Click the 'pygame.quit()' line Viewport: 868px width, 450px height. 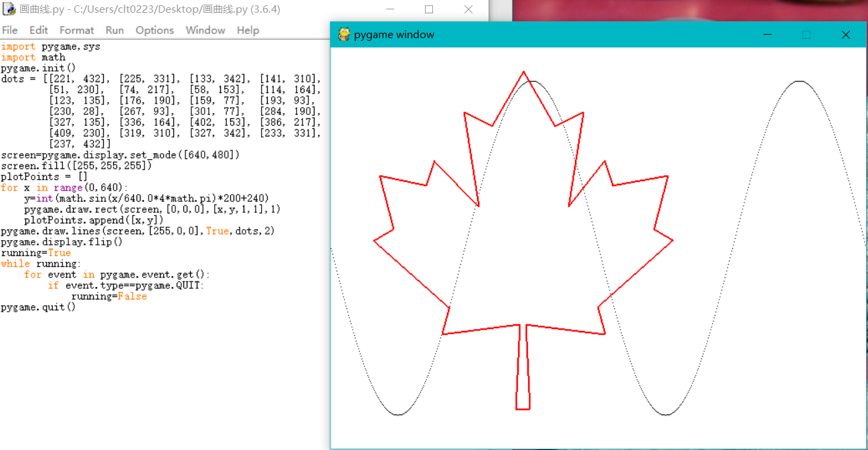click(x=39, y=307)
